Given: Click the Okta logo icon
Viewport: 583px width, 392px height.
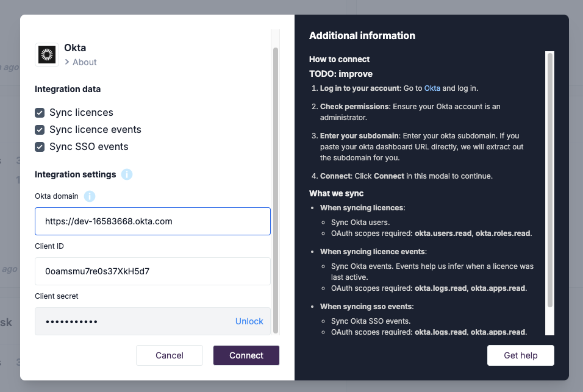Looking at the screenshot, I should [x=47, y=55].
